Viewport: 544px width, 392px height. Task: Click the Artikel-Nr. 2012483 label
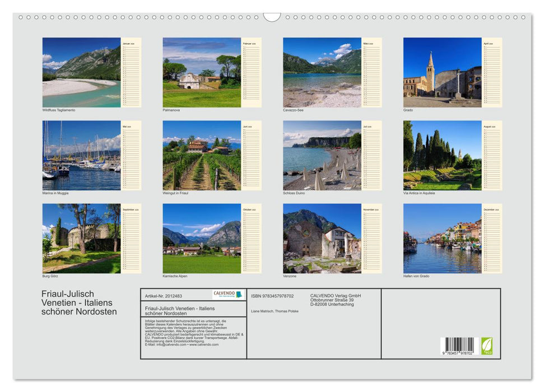(164, 296)
